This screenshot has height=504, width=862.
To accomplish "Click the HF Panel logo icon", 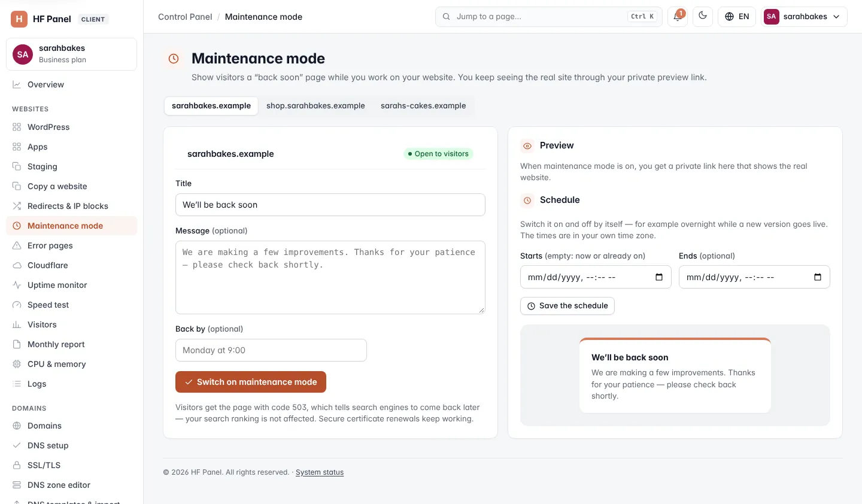I will 19,19.
